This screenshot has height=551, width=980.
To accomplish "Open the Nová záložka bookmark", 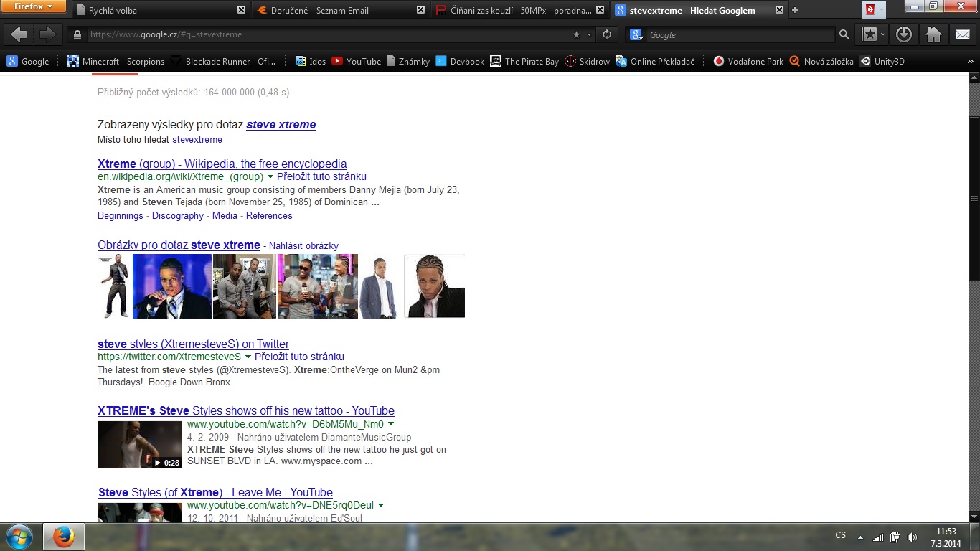I will 821,62.
